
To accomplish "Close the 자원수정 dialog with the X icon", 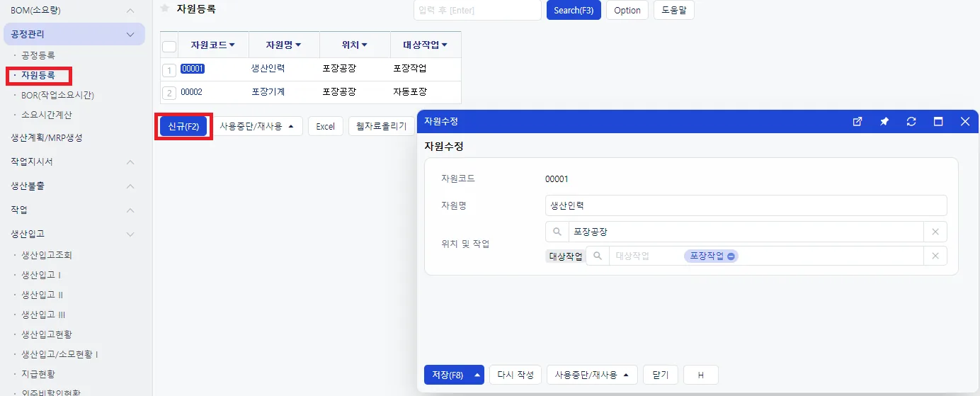I will tap(965, 122).
